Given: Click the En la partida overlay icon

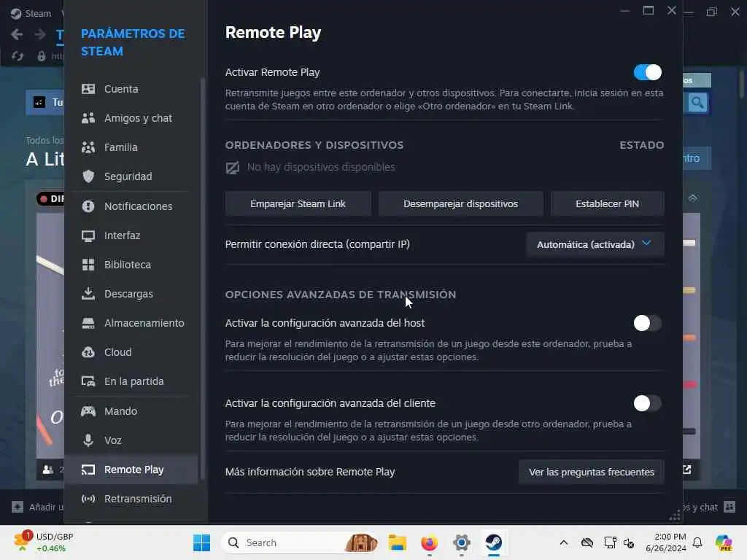Looking at the screenshot, I should pos(88,381).
